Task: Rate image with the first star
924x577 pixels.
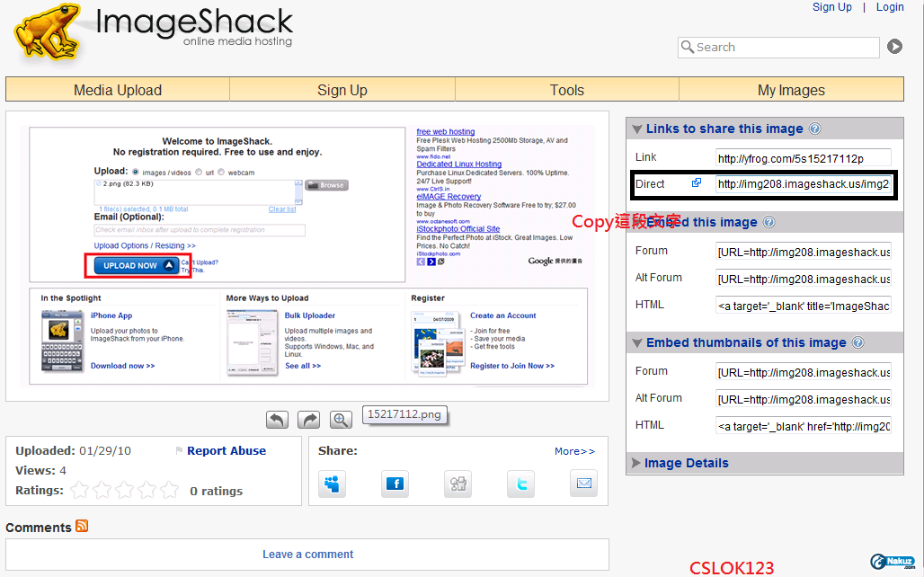Action: [80, 490]
